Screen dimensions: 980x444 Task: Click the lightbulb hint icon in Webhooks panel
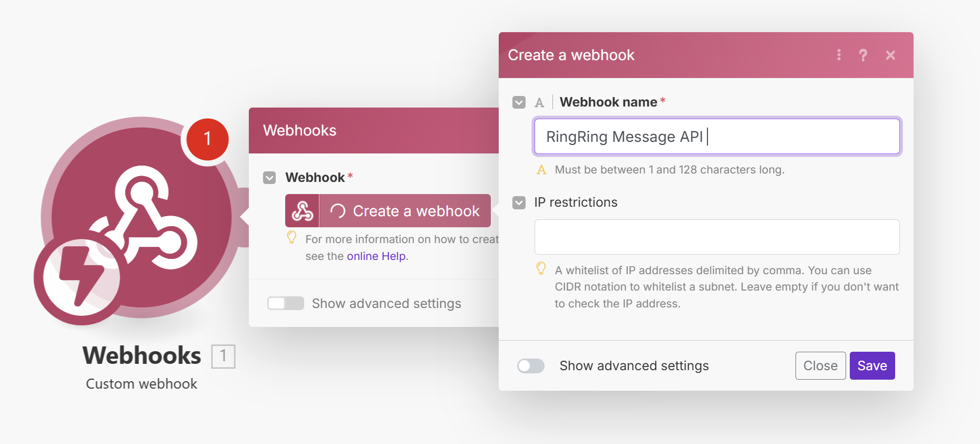[292, 237]
